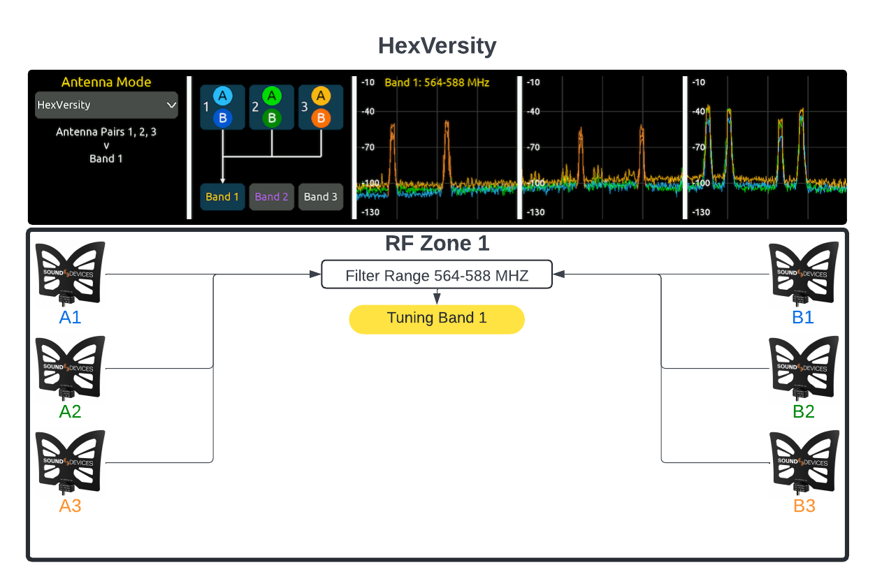The height and width of the screenshot is (588, 875).
Task: Click the B2 antenna icon
Action: 804,367
